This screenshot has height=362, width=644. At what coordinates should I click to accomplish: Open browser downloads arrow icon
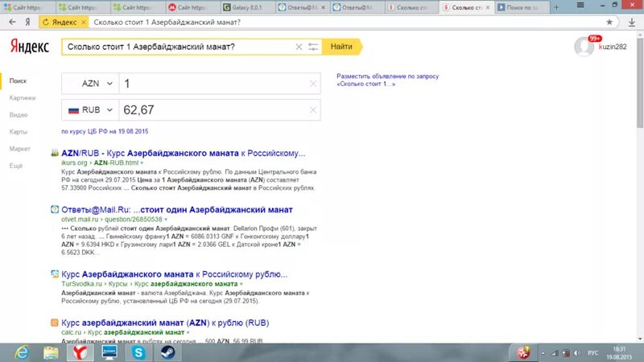632,23
